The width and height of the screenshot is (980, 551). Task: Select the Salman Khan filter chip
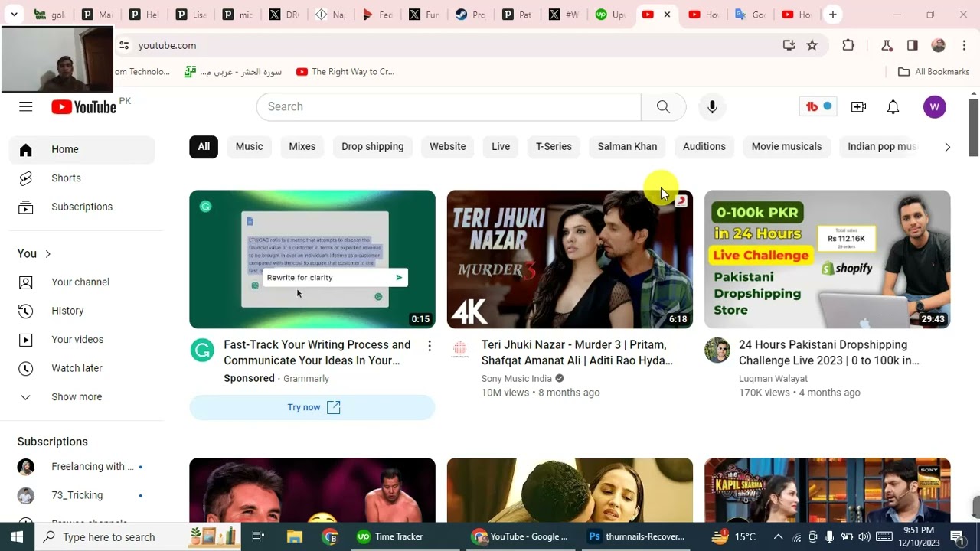(627, 147)
